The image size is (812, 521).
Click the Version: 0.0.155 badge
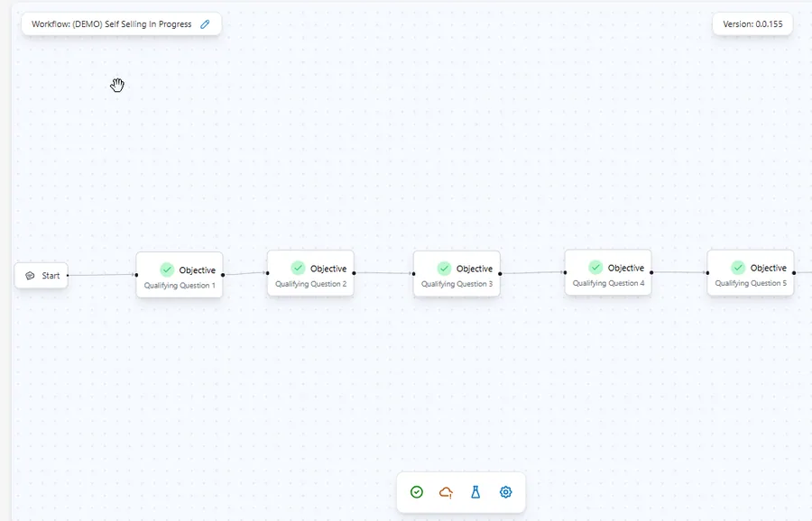(x=752, y=23)
